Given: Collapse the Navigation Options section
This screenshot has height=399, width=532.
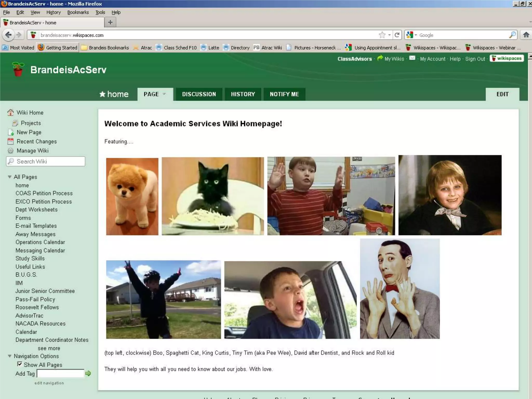Looking at the screenshot, I should pyautogui.click(x=10, y=356).
